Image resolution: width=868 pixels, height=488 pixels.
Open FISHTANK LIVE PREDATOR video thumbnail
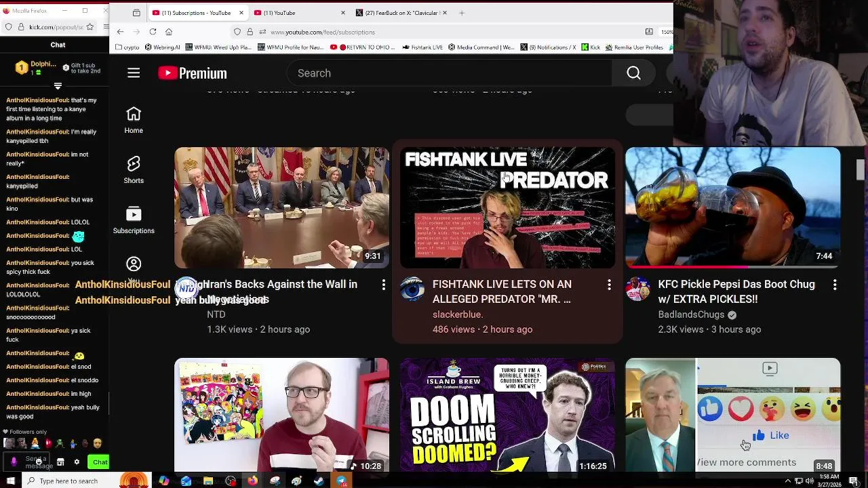(x=507, y=207)
